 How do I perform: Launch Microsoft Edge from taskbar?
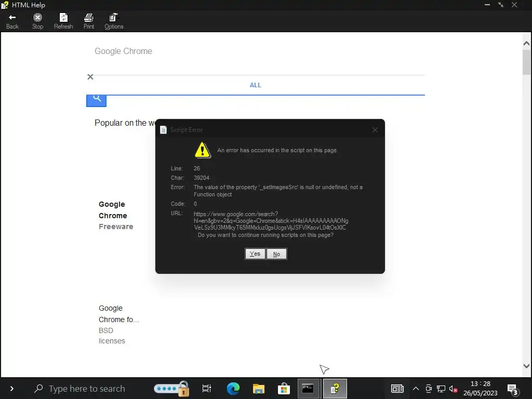click(x=233, y=389)
